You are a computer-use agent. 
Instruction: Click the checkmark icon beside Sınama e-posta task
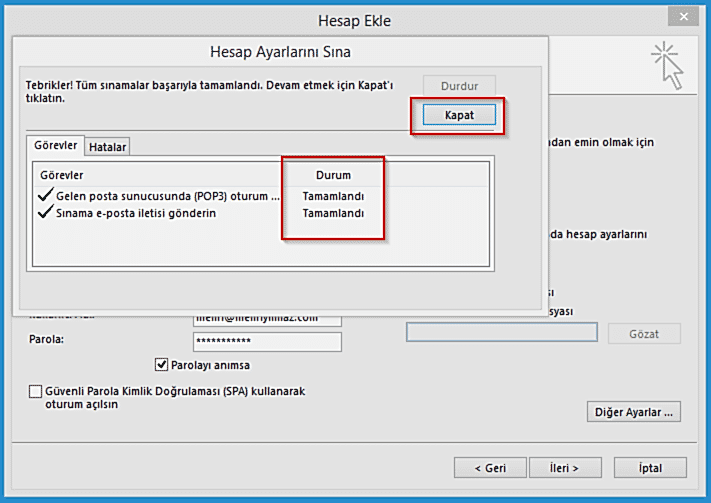click(x=45, y=211)
